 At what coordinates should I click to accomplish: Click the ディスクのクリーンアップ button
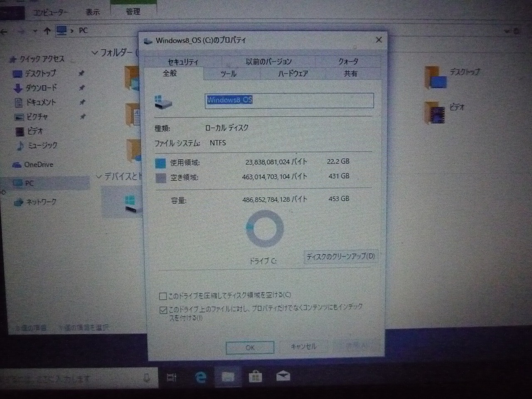coord(340,256)
